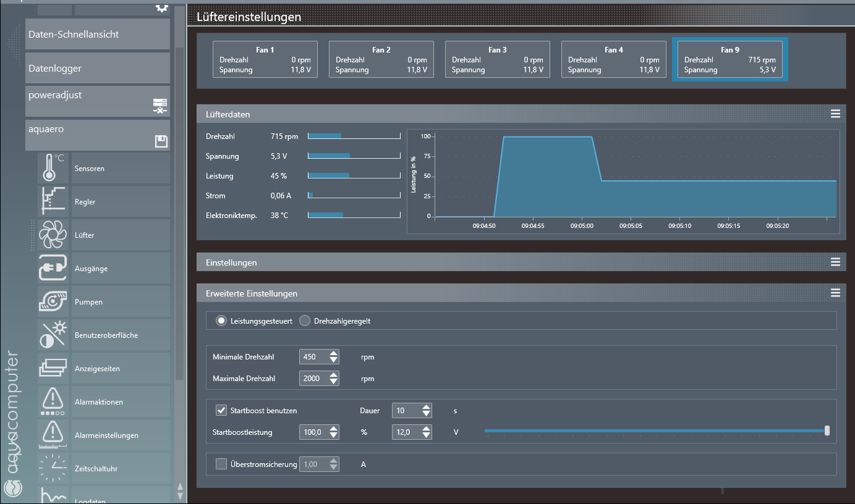The width and height of the screenshot is (855, 504).
Task: Open the Ausgänge plug icon
Action: (53, 268)
